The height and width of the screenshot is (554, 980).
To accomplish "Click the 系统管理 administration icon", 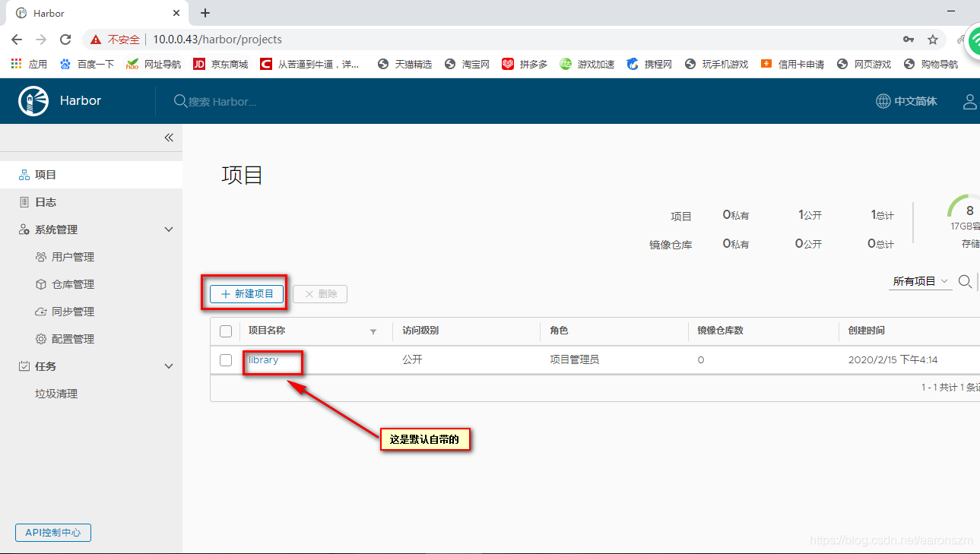I will [x=24, y=230].
